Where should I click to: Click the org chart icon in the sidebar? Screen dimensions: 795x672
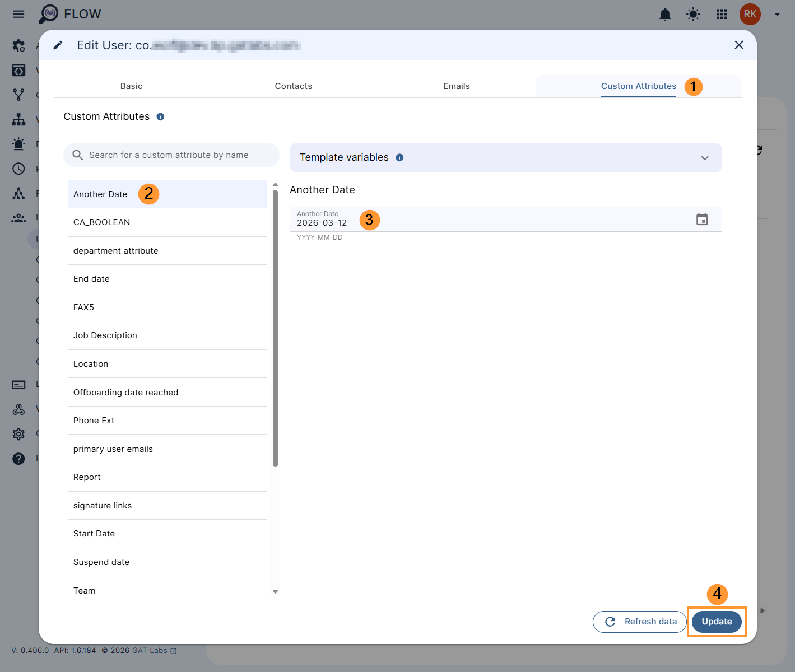[x=18, y=119]
